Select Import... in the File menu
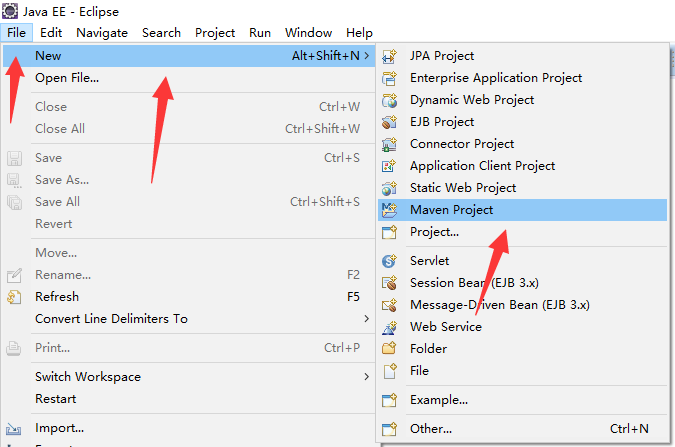This screenshot has width=675, height=447. click(59, 428)
